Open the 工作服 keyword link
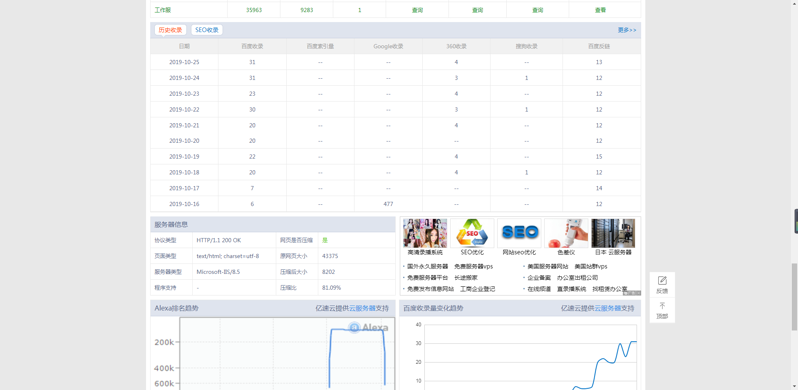Image resolution: width=798 pixels, height=390 pixels. (x=163, y=10)
